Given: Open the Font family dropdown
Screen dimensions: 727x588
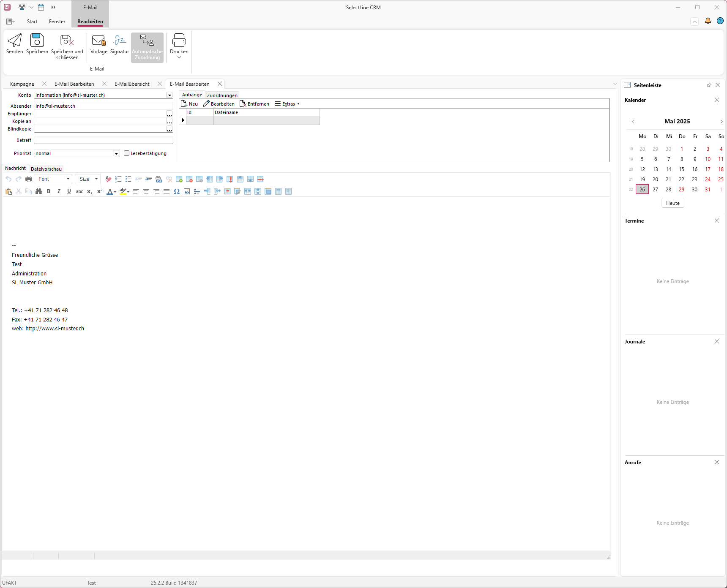Looking at the screenshot, I should point(68,179).
